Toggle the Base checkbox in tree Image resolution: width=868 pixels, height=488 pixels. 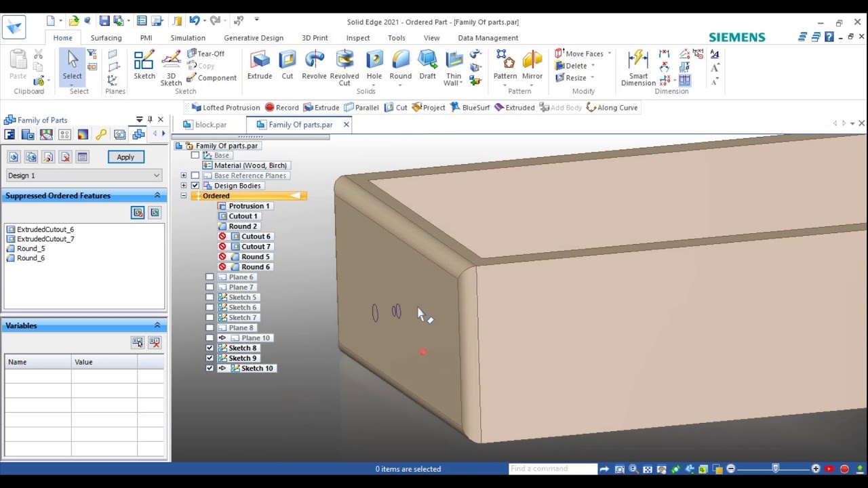point(195,155)
